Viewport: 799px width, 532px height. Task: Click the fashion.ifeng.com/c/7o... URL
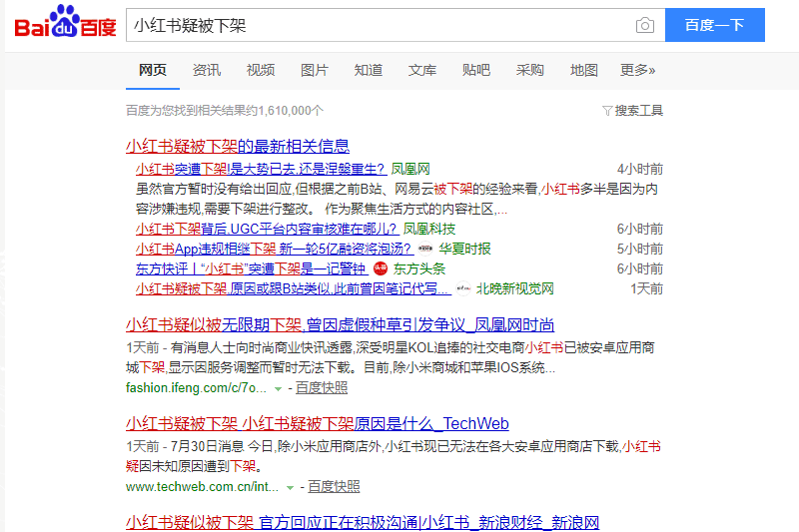(x=196, y=388)
